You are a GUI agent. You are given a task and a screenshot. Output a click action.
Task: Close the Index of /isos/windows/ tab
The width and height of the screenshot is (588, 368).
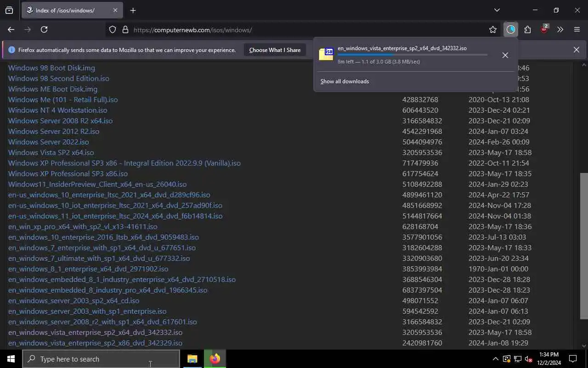click(115, 10)
